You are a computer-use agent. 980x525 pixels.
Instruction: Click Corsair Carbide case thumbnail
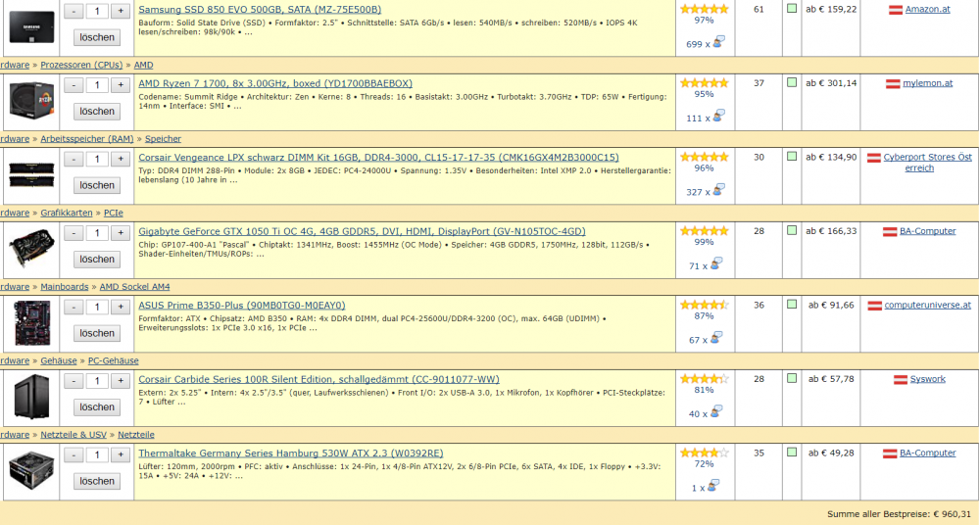(31, 397)
